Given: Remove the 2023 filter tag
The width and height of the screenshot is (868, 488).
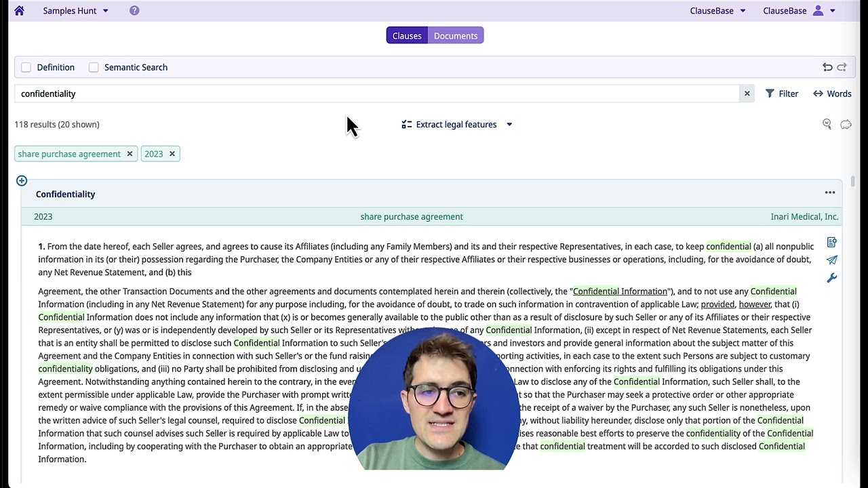Looking at the screenshot, I should [x=172, y=154].
